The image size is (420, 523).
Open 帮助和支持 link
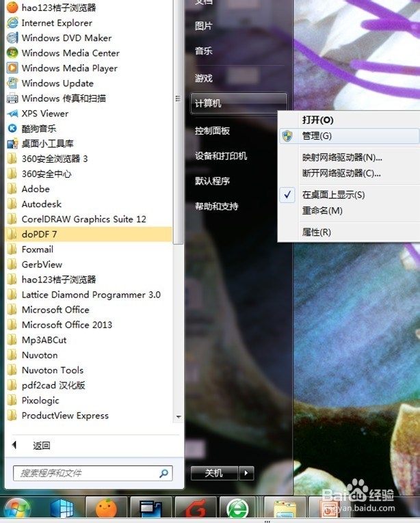pyautogui.click(x=217, y=206)
